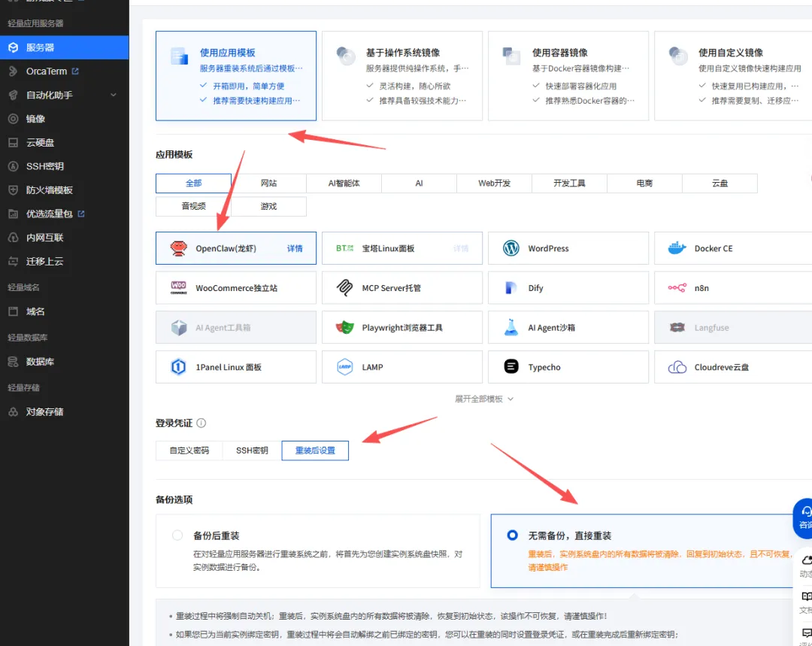
Task: Click the 云硬盘 sidebar icon
Action: (x=14, y=143)
